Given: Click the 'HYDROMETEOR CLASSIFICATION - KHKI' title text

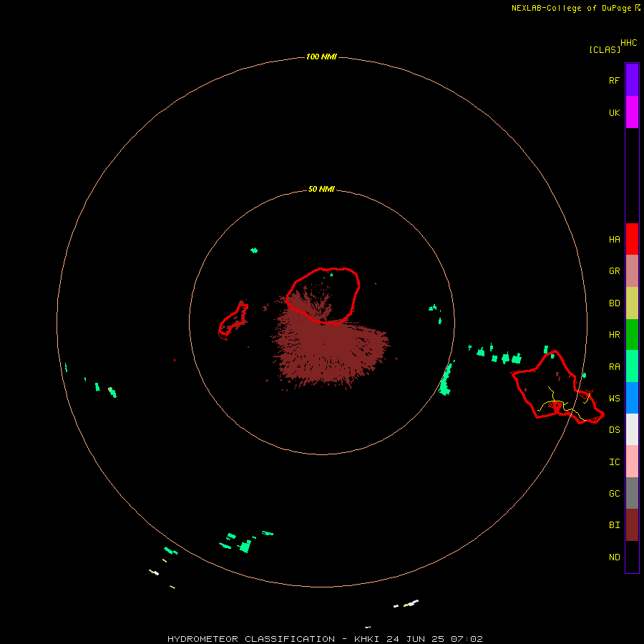Looking at the screenshot, I should click(x=273, y=639).
